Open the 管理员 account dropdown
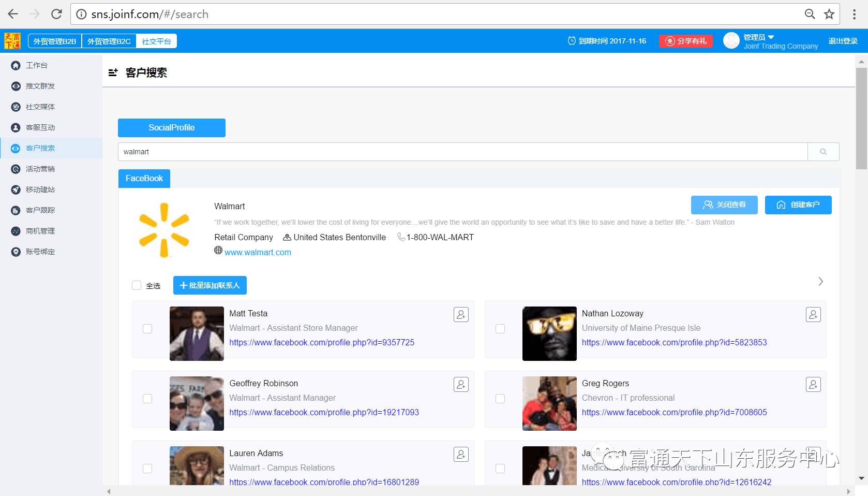This screenshot has height=496, width=868. (759, 37)
